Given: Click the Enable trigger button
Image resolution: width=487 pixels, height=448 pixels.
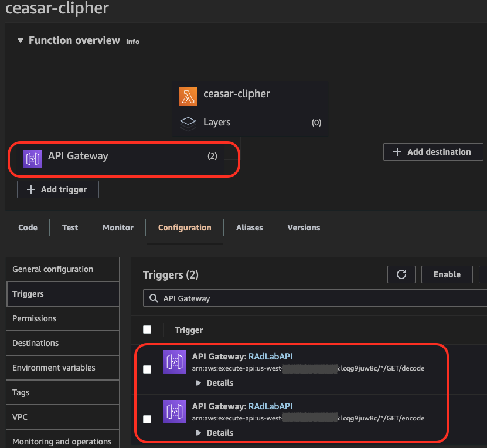Looking at the screenshot, I should (x=447, y=274).
